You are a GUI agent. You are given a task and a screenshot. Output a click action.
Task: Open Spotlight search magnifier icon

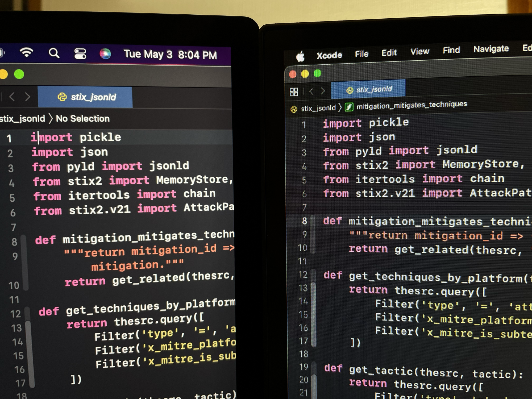point(54,53)
